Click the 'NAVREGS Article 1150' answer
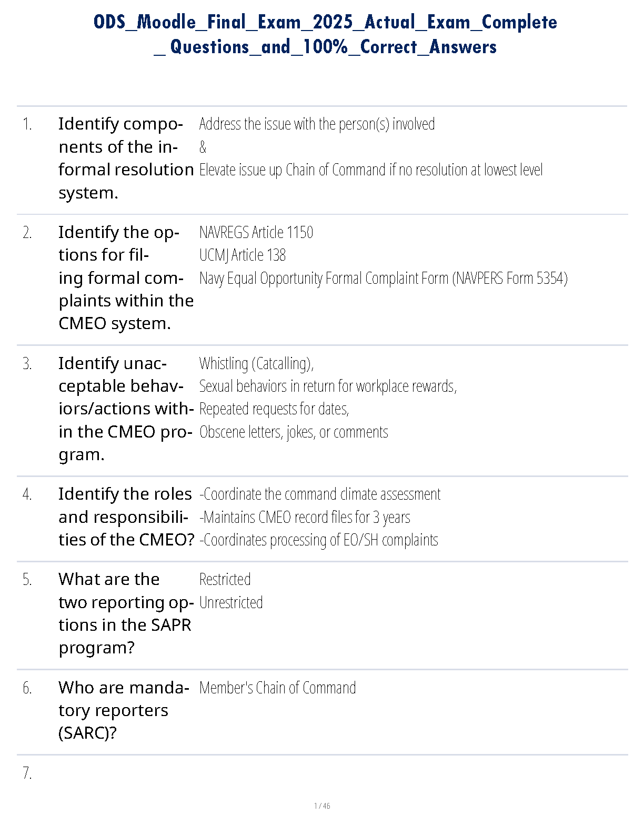The width and height of the screenshot is (644, 834). point(256,232)
